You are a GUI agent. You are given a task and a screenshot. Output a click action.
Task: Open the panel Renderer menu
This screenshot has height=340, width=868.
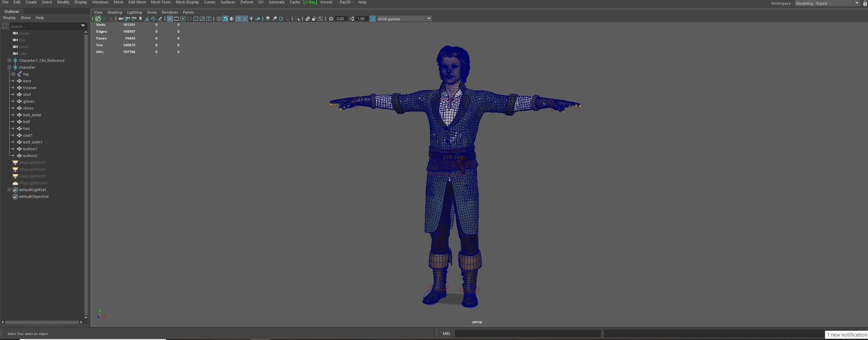coord(170,12)
